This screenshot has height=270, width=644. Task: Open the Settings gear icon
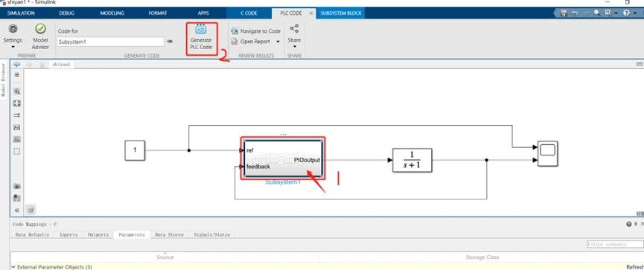pos(13,29)
